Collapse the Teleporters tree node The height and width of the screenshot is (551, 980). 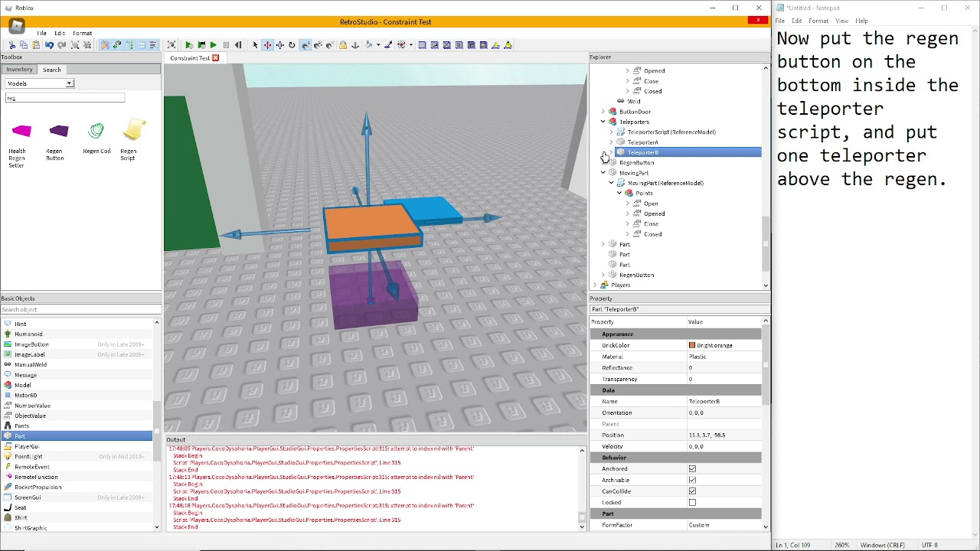click(603, 122)
